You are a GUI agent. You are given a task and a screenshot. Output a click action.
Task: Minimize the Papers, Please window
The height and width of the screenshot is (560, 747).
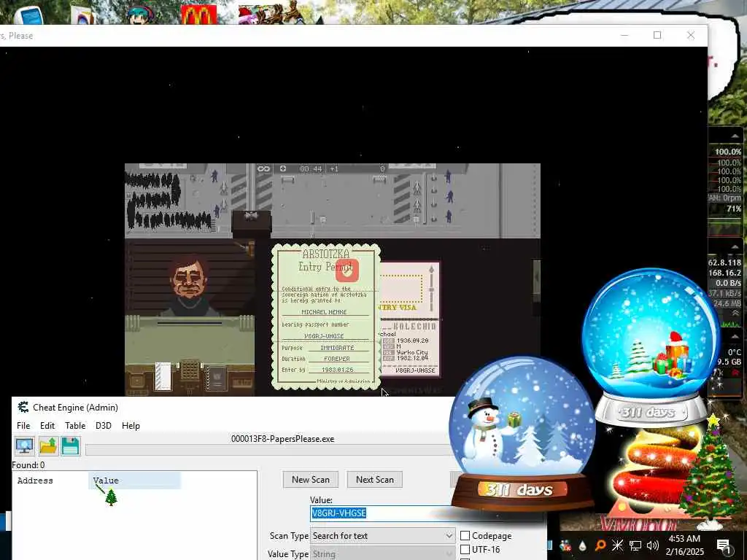[624, 35]
